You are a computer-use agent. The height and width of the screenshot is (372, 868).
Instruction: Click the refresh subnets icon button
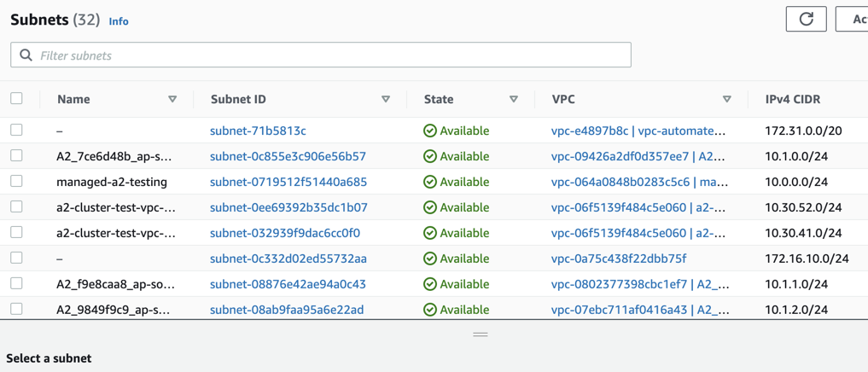click(x=806, y=19)
